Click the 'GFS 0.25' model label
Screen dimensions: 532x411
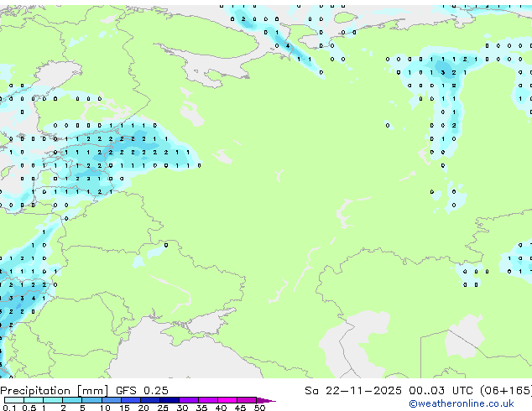[x=142, y=391]
